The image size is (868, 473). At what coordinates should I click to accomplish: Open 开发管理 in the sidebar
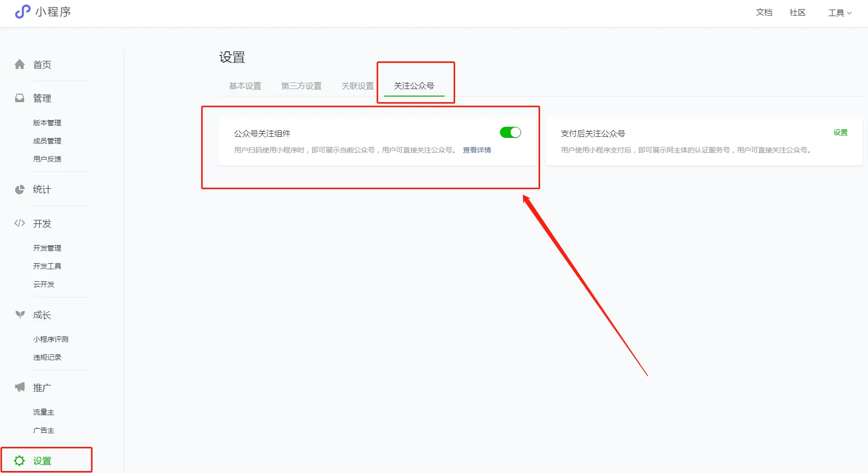pyautogui.click(x=47, y=248)
